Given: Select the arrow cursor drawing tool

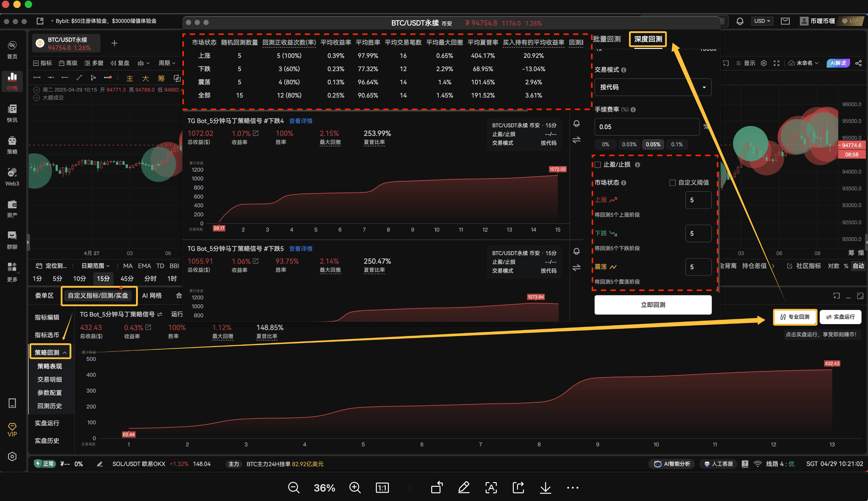Looking at the screenshot, I should [x=93, y=78].
